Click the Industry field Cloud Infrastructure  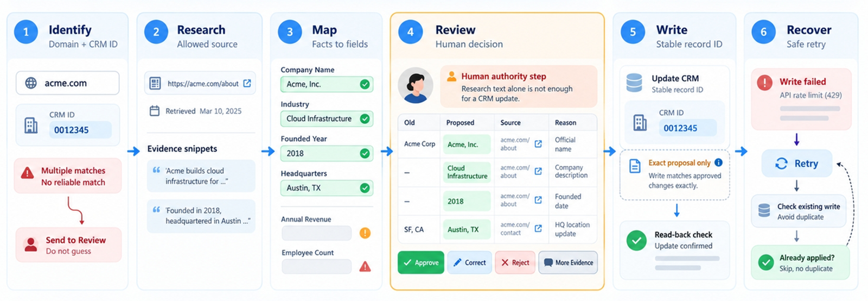(327, 118)
